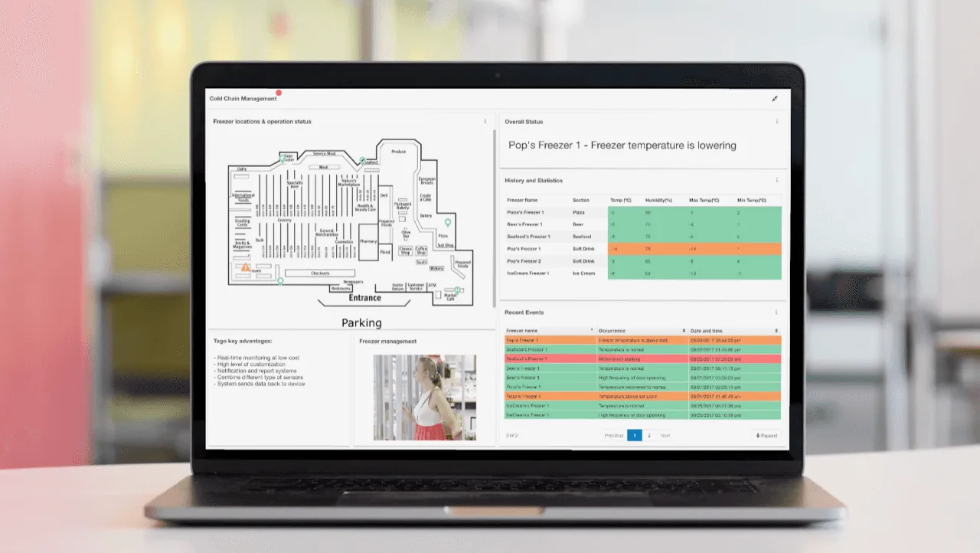Click the Expand button in Recent Events
980x553 pixels.
(766, 435)
